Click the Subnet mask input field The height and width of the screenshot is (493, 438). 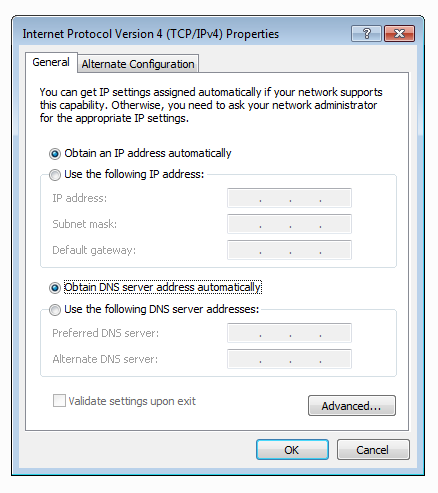289,224
